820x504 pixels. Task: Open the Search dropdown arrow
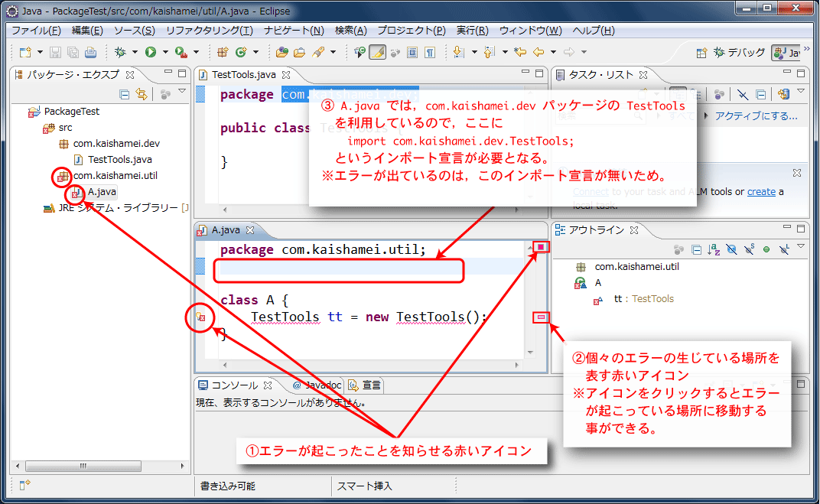(334, 52)
